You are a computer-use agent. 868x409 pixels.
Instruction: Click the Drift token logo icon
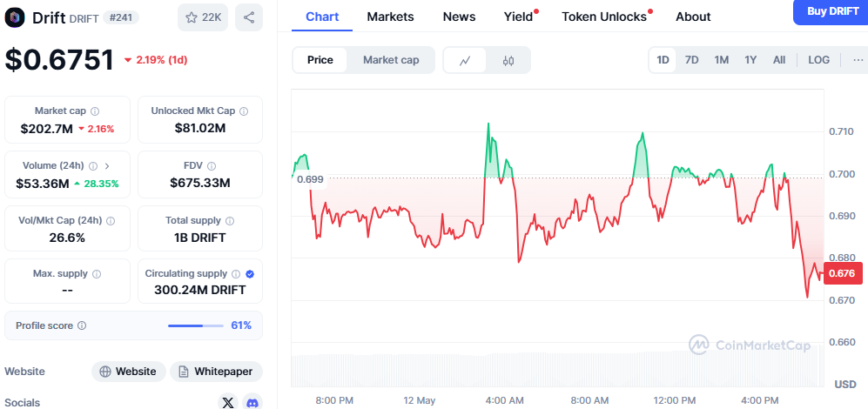(x=15, y=17)
